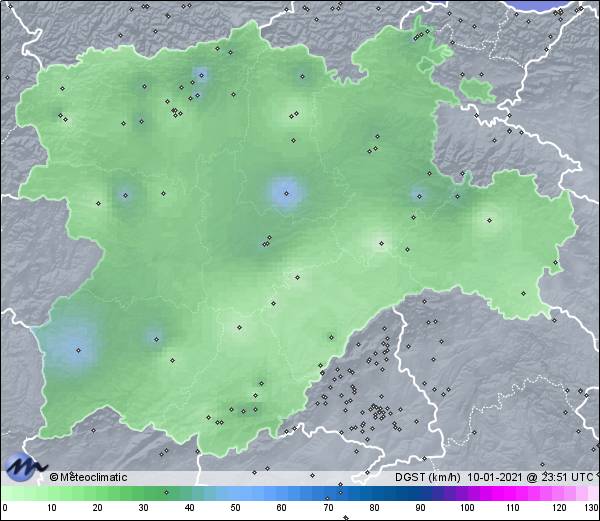Click scale label 90
Image resolution: width=600 pixels, height=521 pixels.
coord(421,508)
